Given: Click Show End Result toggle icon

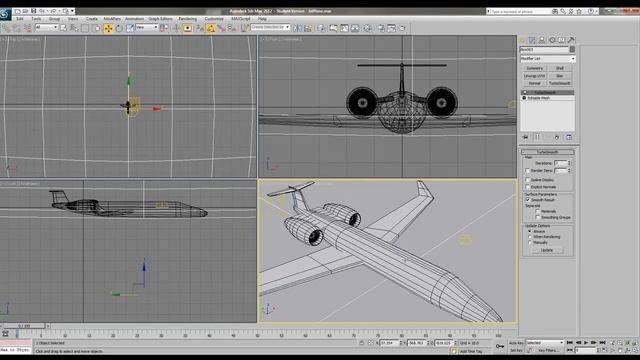Looking at the screenshot, I should pyautogui.click(x=537, y=137).
